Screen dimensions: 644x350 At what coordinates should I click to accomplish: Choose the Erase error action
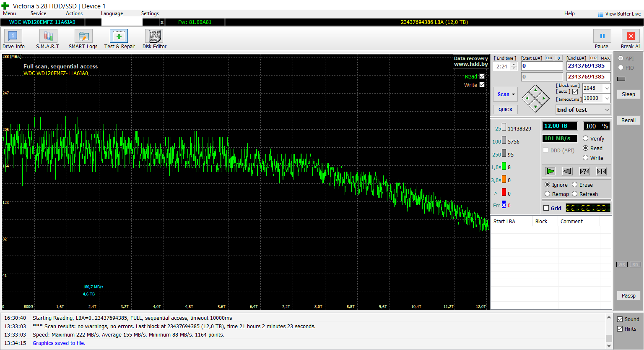coord(575,185)
